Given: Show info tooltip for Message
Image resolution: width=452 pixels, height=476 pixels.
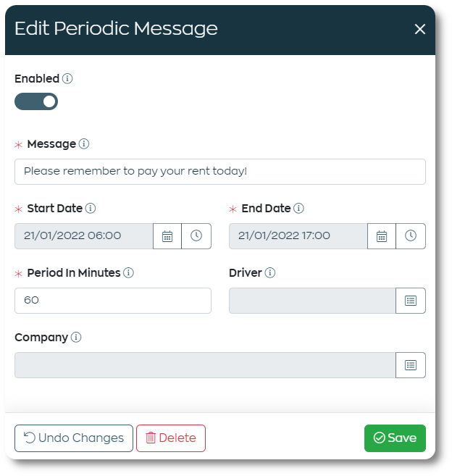Looking at the screenshot, I should (84, 144).
